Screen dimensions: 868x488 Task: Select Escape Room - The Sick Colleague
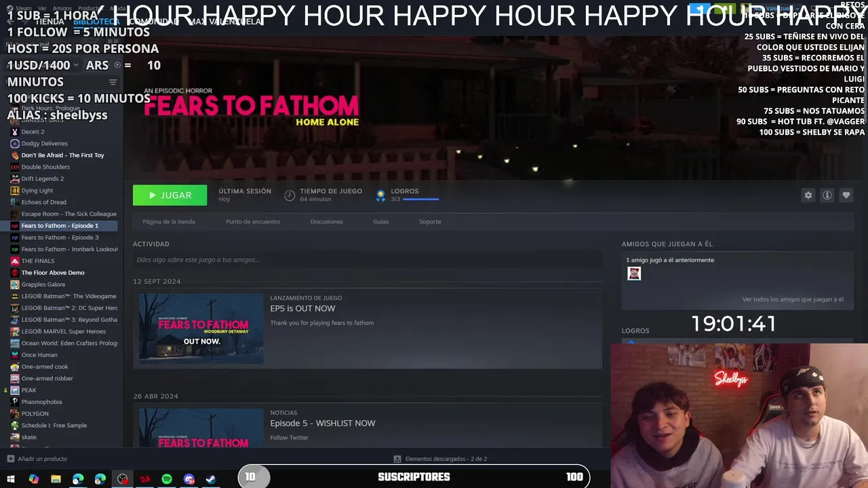68,214
